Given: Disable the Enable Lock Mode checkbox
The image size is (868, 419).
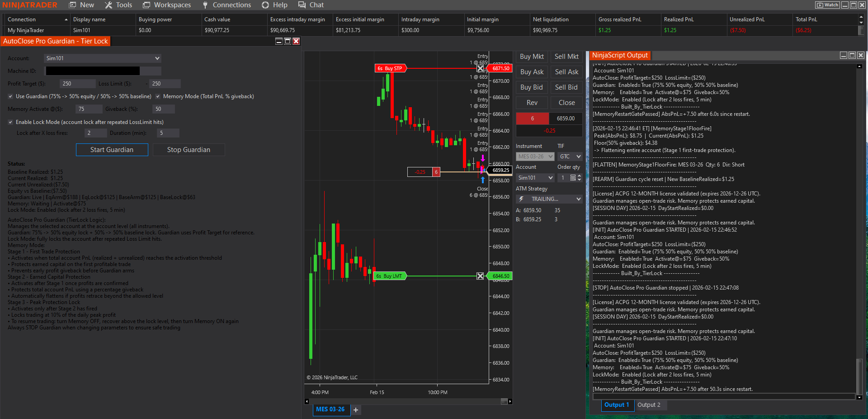Looking at the screenshot, I should (10, 122).
